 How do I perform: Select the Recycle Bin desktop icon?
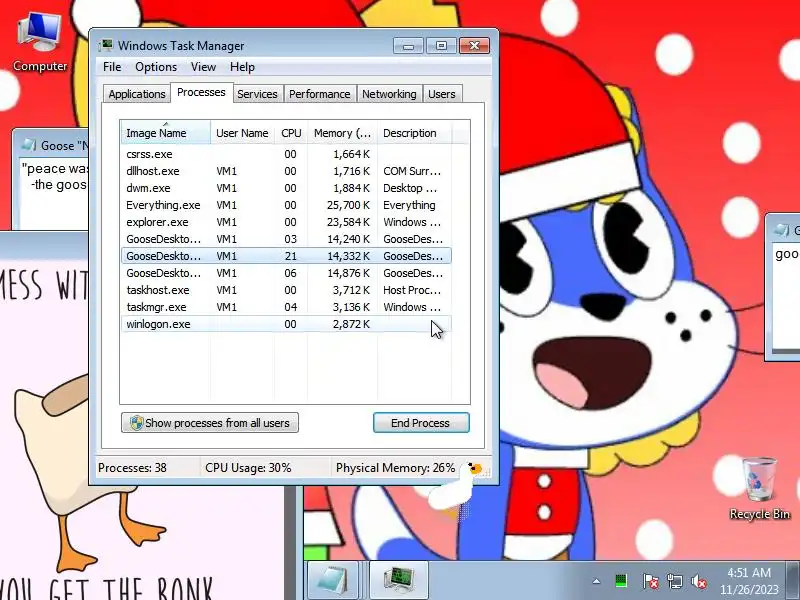coord(760,489)
